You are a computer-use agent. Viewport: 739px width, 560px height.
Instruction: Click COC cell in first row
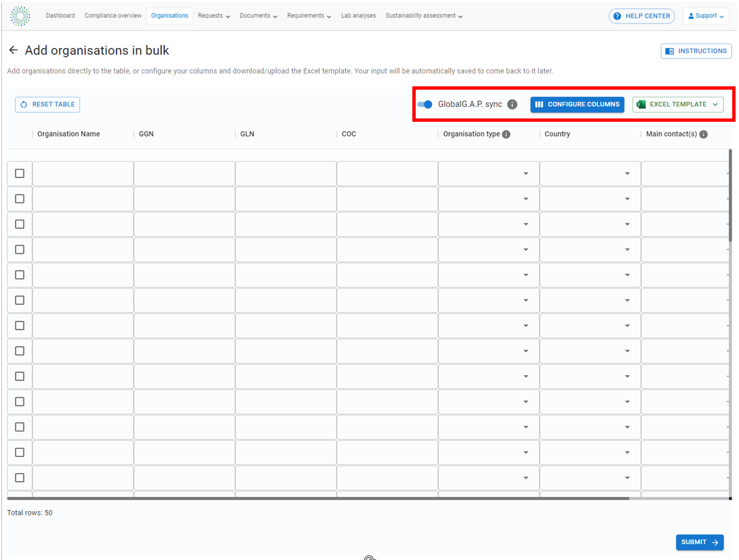[387, 173]
